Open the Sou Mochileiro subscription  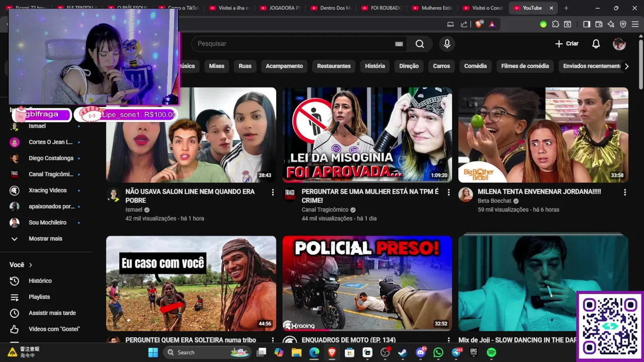tap(45, 223)
